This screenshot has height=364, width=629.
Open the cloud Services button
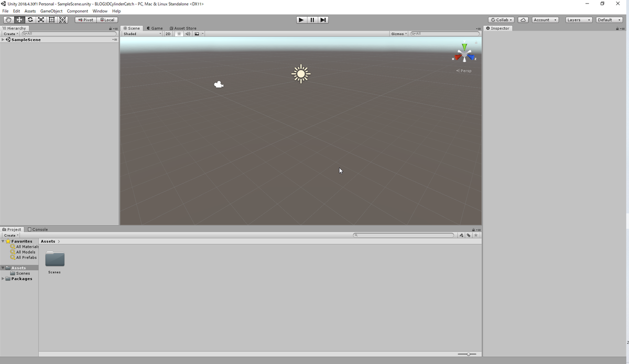[523, 20]
